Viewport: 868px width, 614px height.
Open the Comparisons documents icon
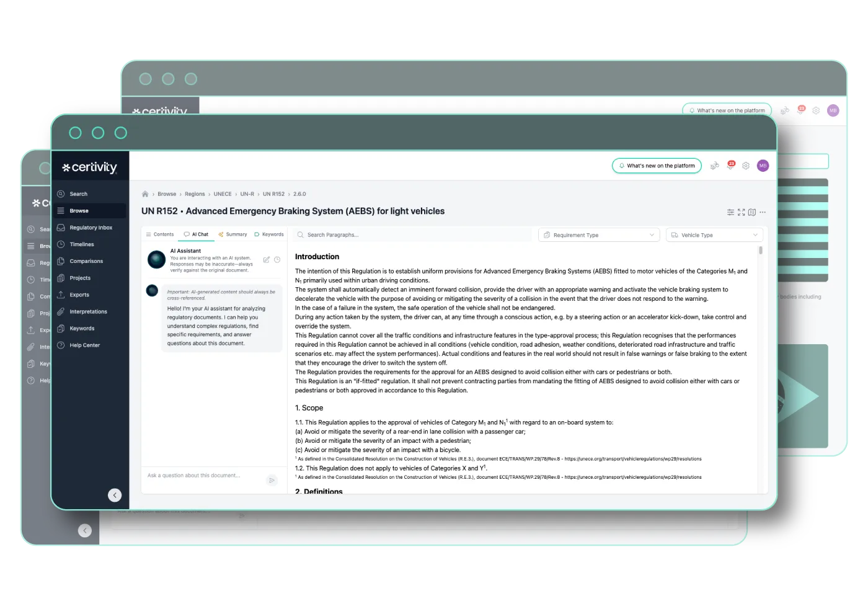(x=61, y=261)
